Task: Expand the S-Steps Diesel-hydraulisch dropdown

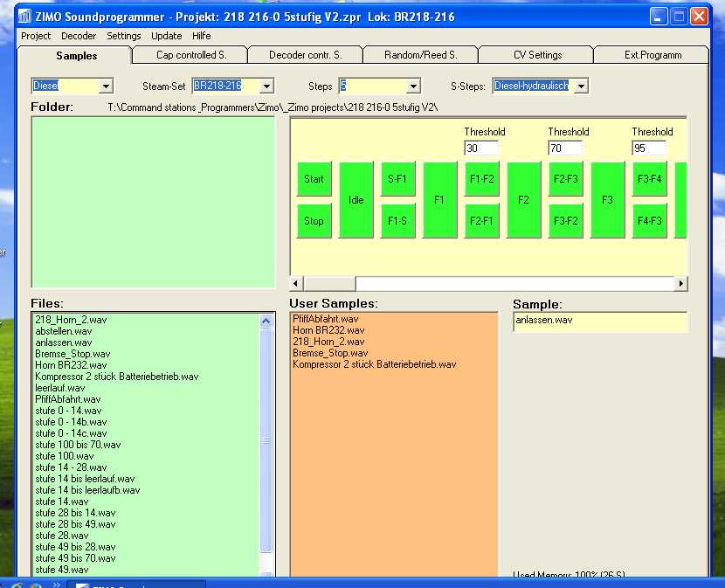Action: (x=581, y=86)
